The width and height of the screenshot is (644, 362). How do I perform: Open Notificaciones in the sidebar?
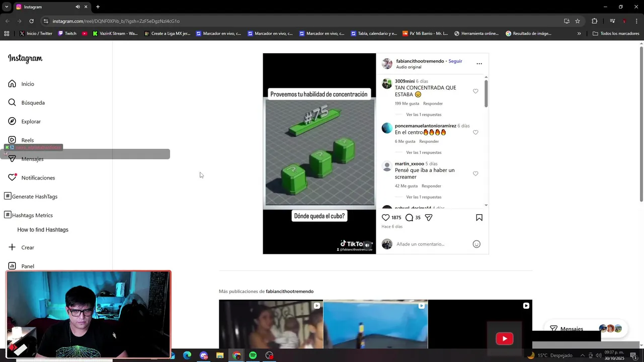click(31, 177)
